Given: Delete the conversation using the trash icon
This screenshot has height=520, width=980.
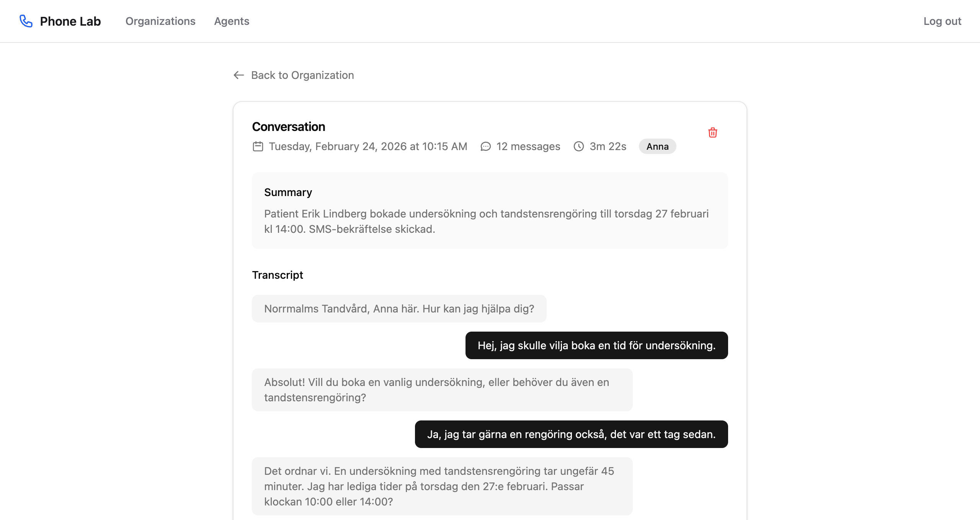Looking at the screenshot, I should pos(712,132).
